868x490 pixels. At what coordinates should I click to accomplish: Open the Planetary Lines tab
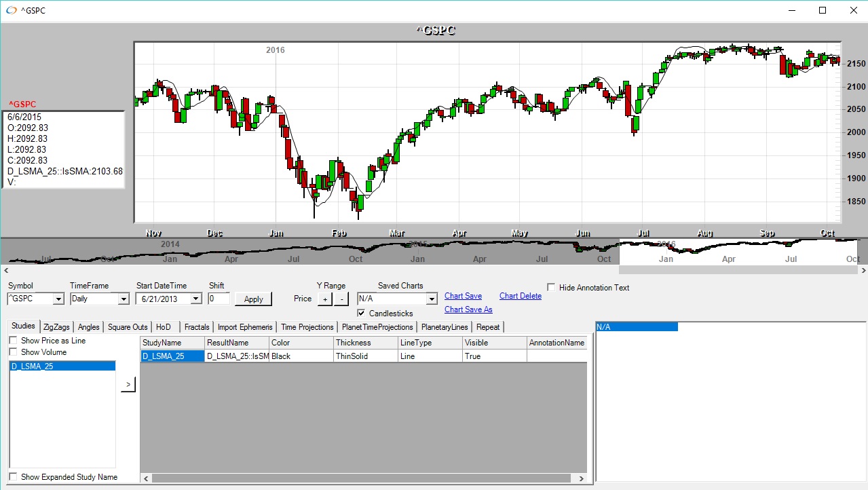coord(444,327)
